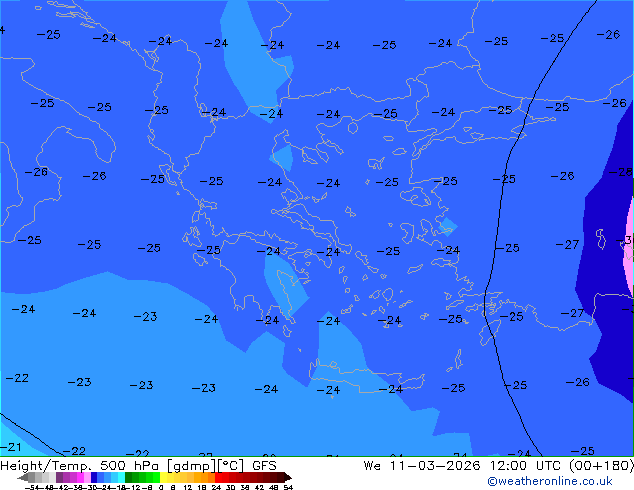Click the GFS model label
634x490 pixels.
[264, 466]
